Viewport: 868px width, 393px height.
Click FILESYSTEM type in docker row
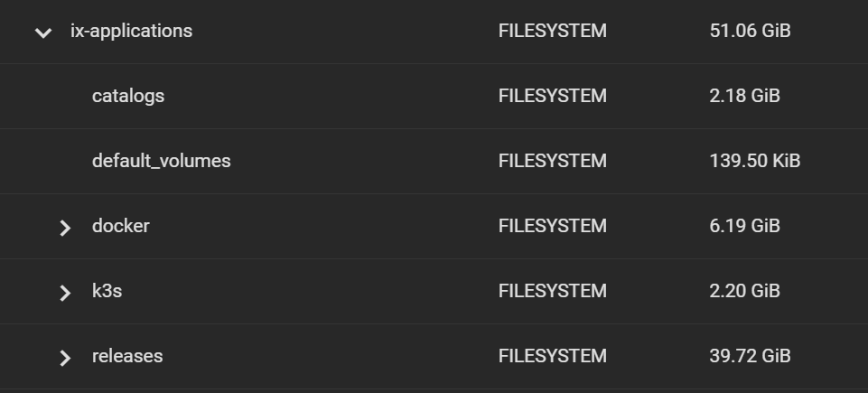[553, 226]
